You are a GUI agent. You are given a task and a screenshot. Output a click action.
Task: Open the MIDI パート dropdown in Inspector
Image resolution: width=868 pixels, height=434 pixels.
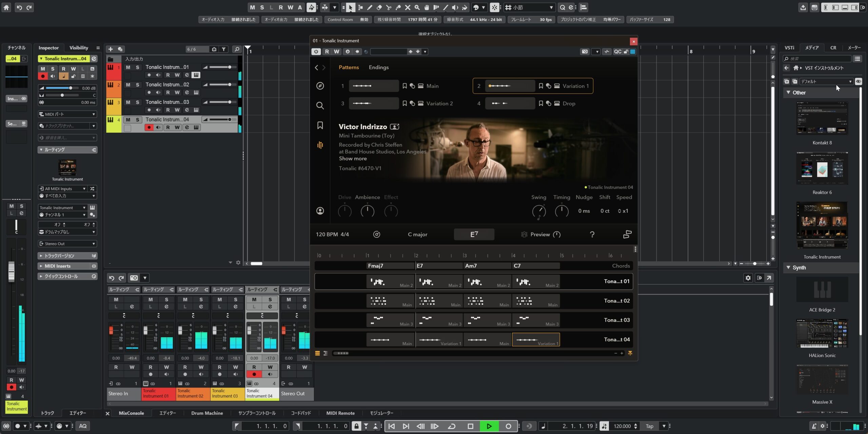[67, 114]
